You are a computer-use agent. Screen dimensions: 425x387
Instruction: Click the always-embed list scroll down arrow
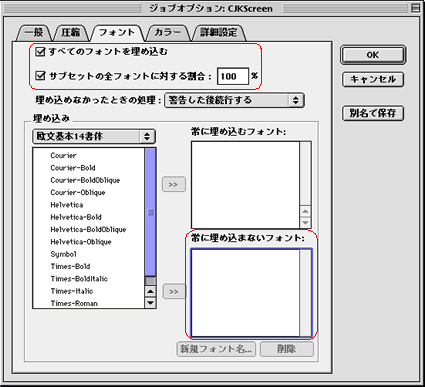[305, 222]
